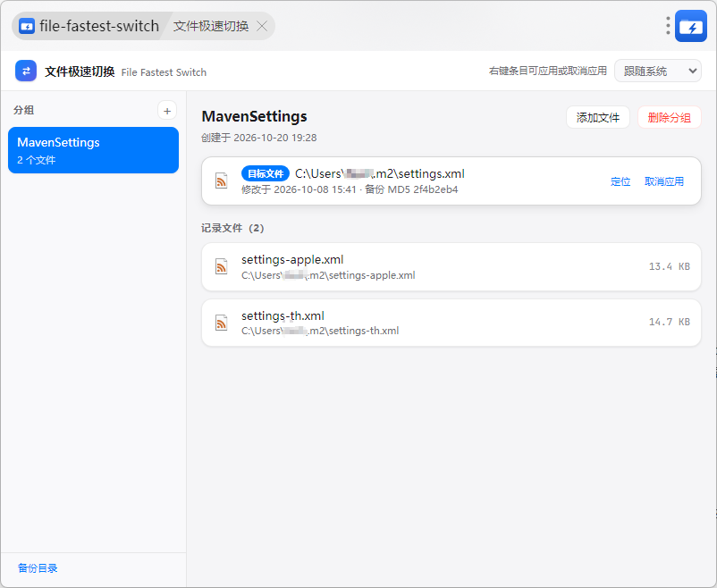Click the 文件极速切换 tab title
The width and height of the screenshot is (717, 588).
211,26
